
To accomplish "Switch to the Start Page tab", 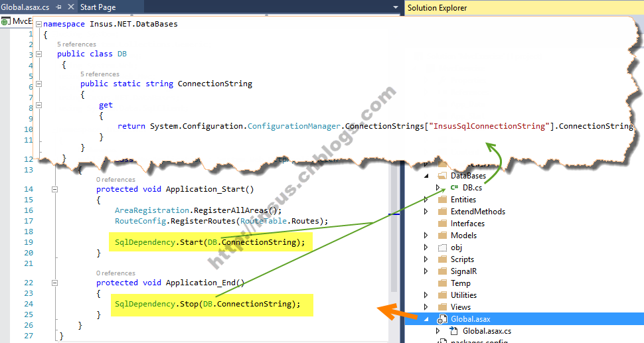I will pos(98,7).
